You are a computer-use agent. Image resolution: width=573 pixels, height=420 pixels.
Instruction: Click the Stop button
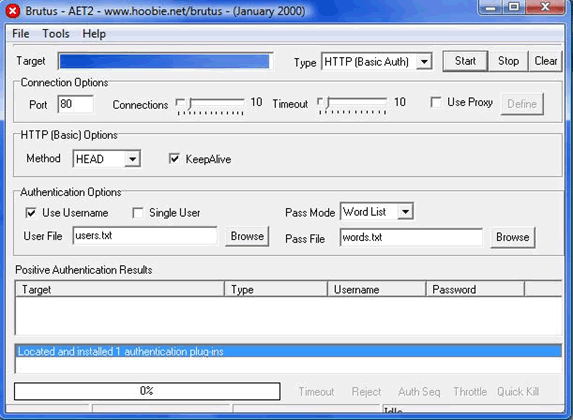tap(508, 61)
